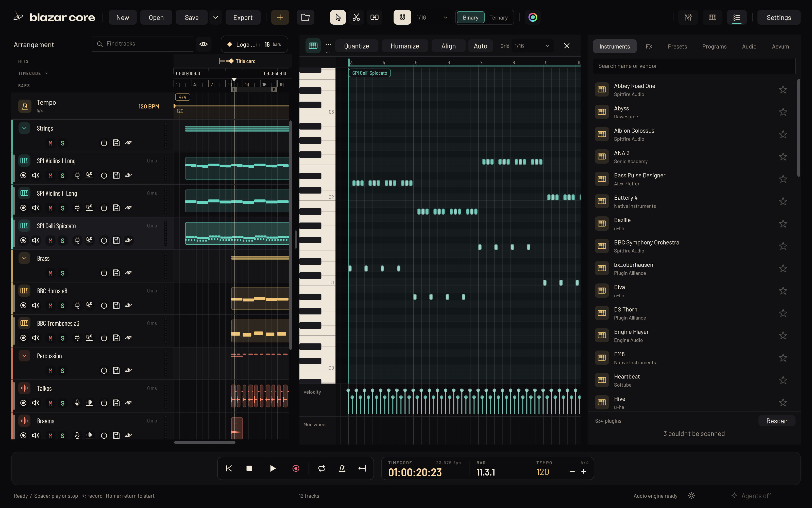
Task: Favorite Diva with its star
Action: (x=783, y=291)
